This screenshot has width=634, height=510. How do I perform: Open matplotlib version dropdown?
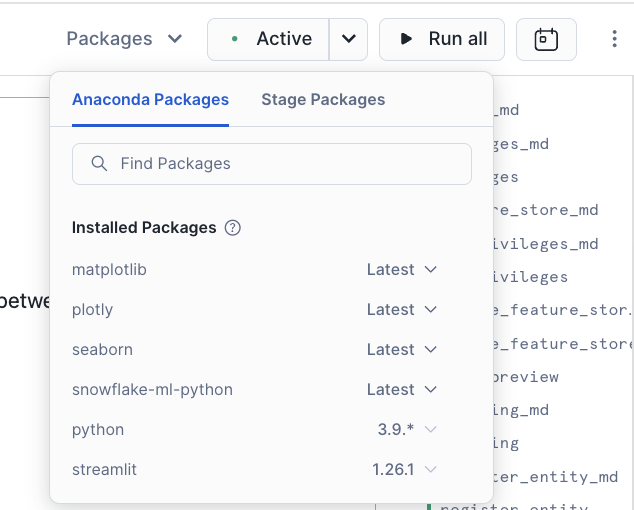coord(402,270)
